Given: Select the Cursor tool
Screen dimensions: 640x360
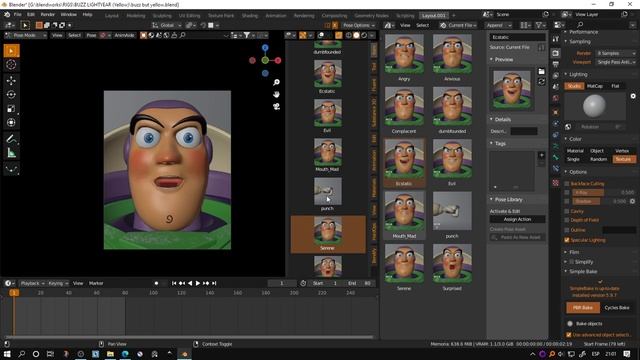Looking at the screenshot, I should 11,64.
